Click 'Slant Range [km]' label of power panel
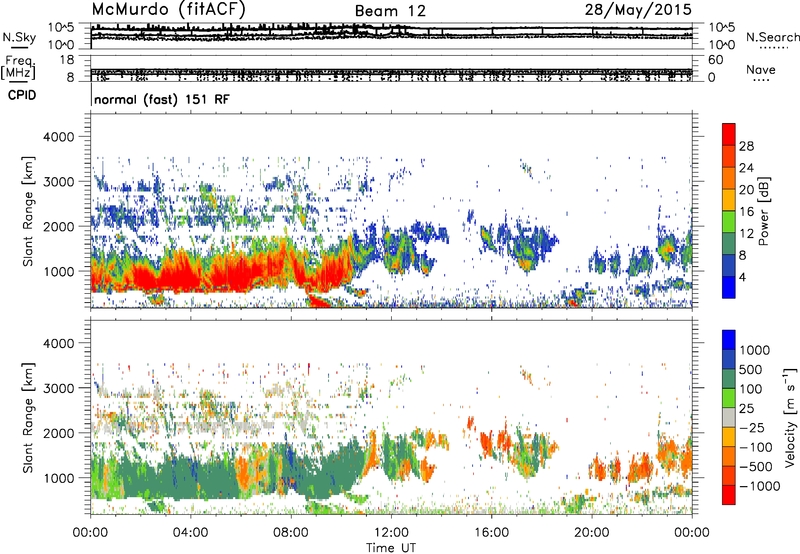Image resolution: width=800 pixels, height=554 pixels. 28,211
